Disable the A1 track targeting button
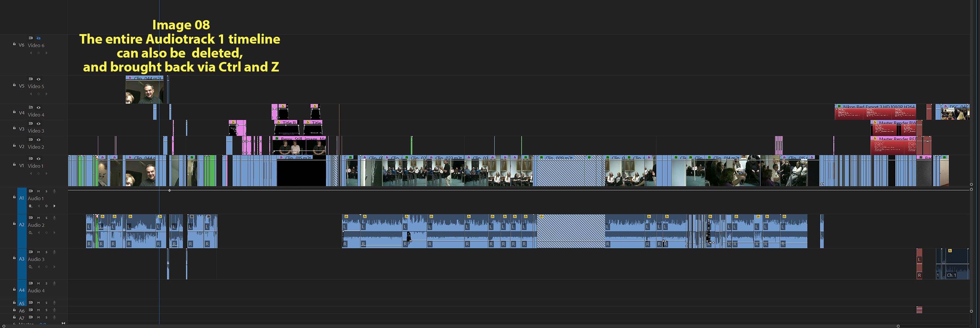 coord(22,198)
